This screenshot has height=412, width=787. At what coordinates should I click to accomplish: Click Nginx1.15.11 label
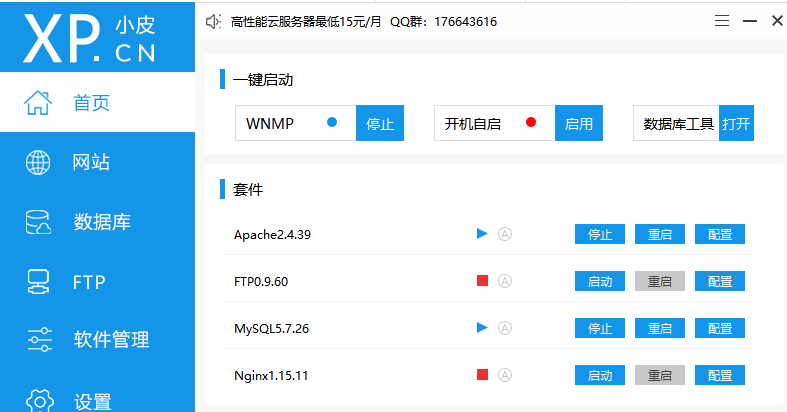[271, 375]
